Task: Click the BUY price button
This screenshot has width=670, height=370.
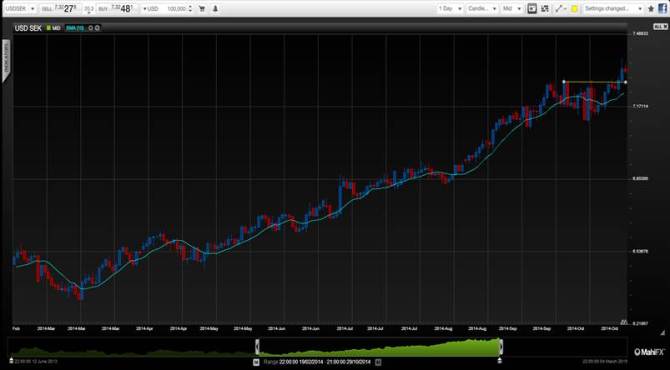Action: tap(116, 9)
